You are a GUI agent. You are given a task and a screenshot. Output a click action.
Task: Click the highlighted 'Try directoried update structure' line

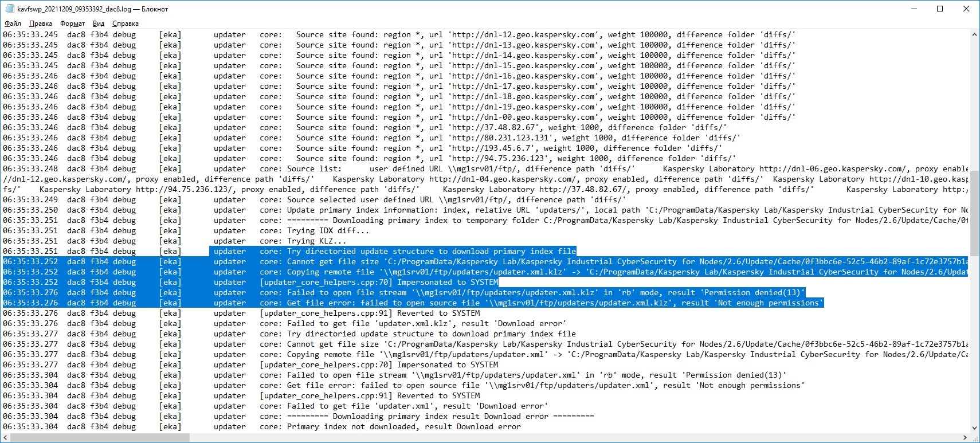(393, 252)
